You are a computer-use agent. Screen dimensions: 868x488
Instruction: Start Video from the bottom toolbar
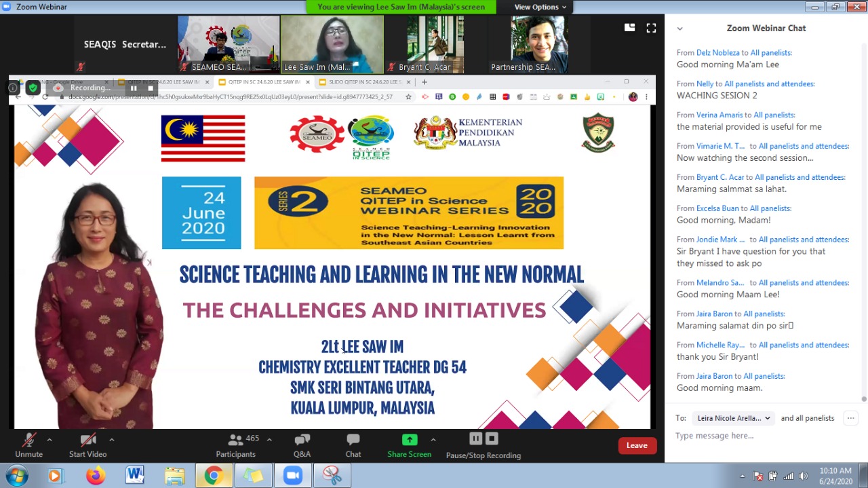87,445
